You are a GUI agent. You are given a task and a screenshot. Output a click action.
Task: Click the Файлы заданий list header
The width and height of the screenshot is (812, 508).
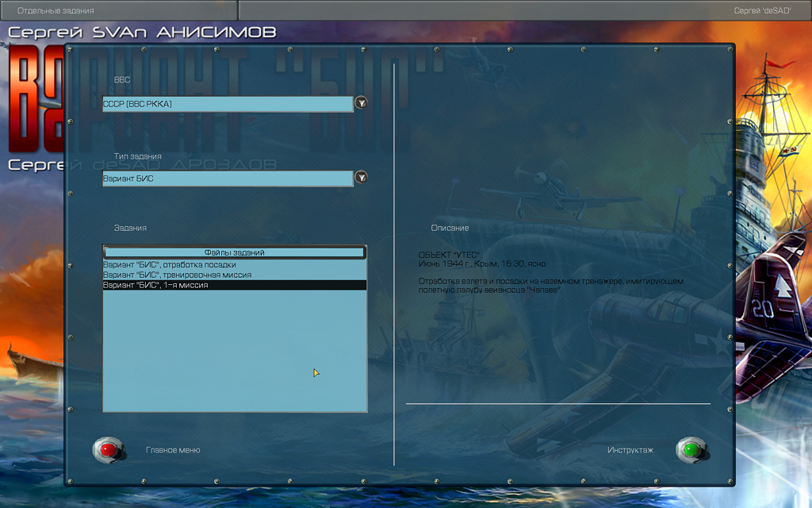tap(235, 252)
